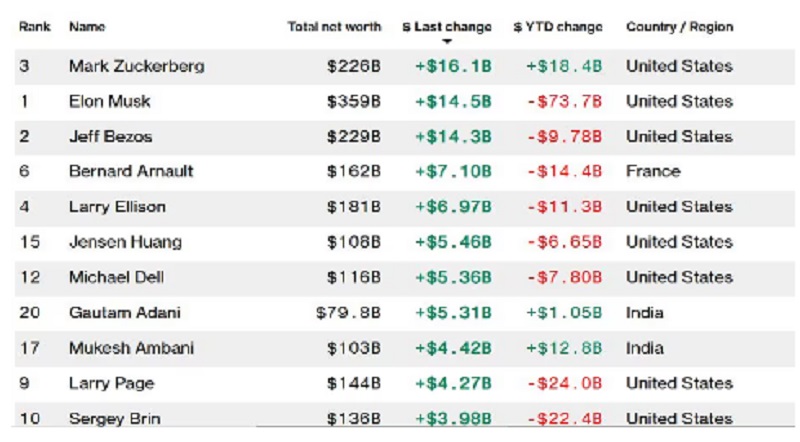Select Gautam Adani's name
This screenshot has width=800, height=442.
point(125,313)
